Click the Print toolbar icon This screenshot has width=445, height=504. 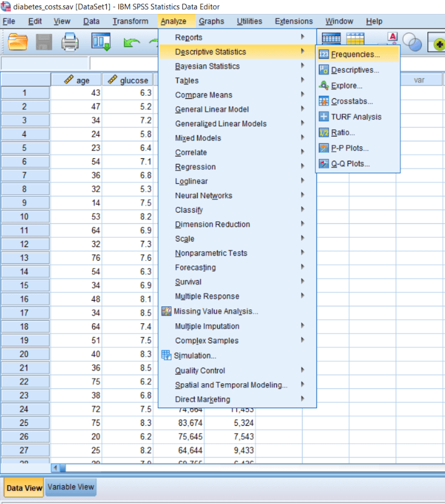(x=71, y=42)
